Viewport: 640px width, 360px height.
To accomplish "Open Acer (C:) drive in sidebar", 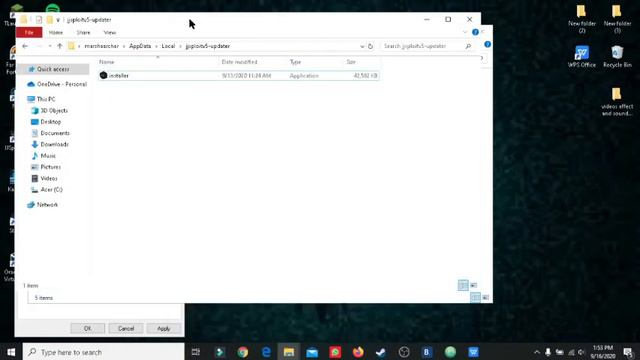I will (47, 190).
